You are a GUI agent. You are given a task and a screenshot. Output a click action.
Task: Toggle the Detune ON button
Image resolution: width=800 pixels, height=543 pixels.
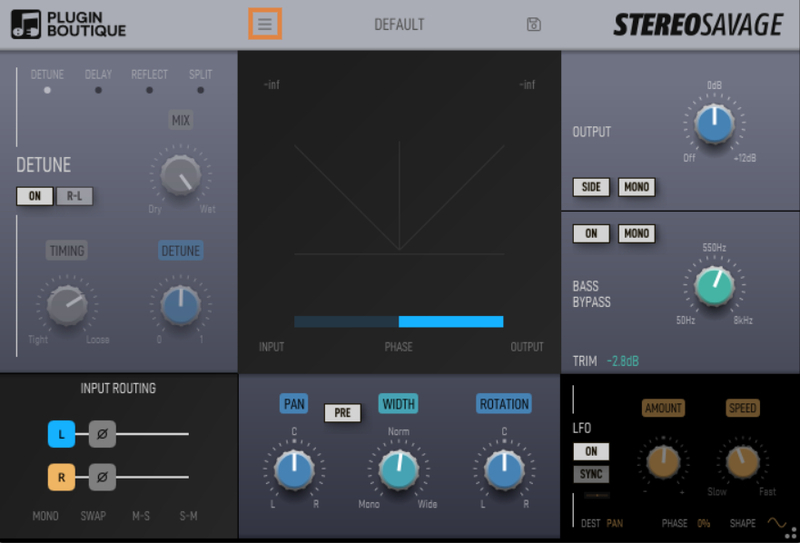point(35,196)
